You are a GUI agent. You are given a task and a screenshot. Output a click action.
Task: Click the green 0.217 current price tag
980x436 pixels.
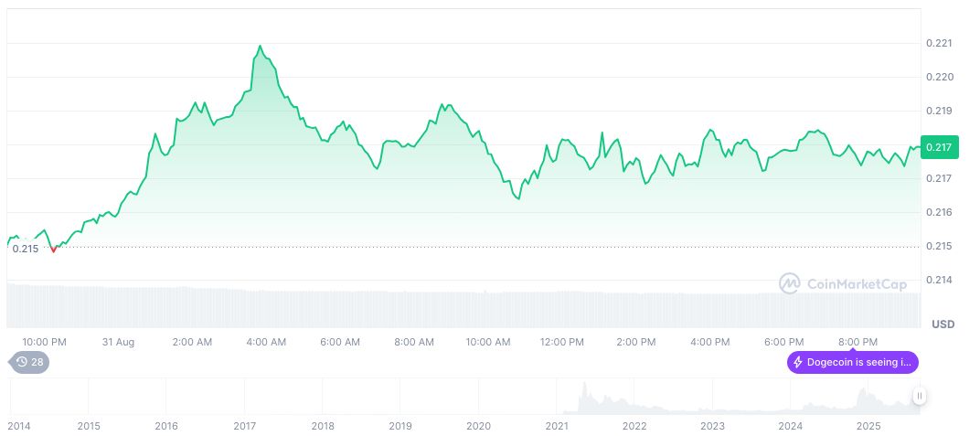point(938,147)
